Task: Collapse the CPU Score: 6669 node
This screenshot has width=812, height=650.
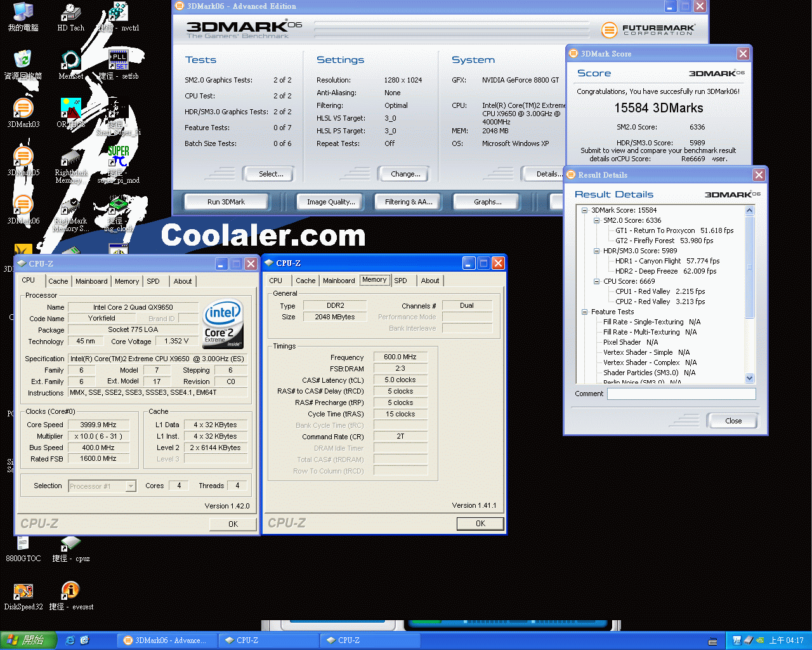Action: tap(596, 281)
